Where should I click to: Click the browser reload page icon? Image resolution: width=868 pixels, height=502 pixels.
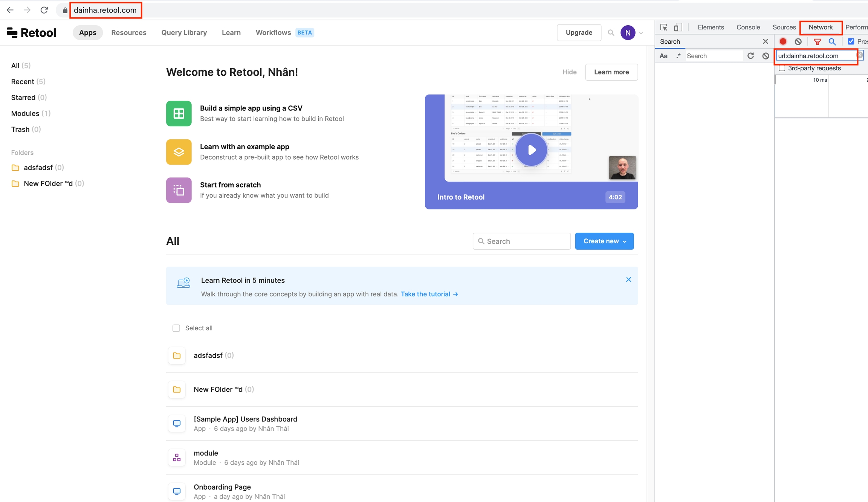pyautogui.click(x=44, y=10)
